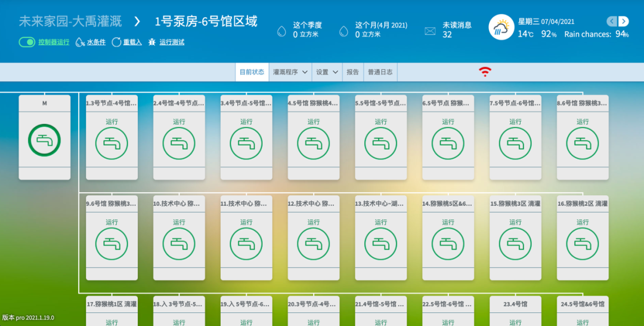Image resolution: width=644 pixels, height=326 pixels.
Task: Click the 重载入 reload circular arrow icon
Action: pos(116,42)
